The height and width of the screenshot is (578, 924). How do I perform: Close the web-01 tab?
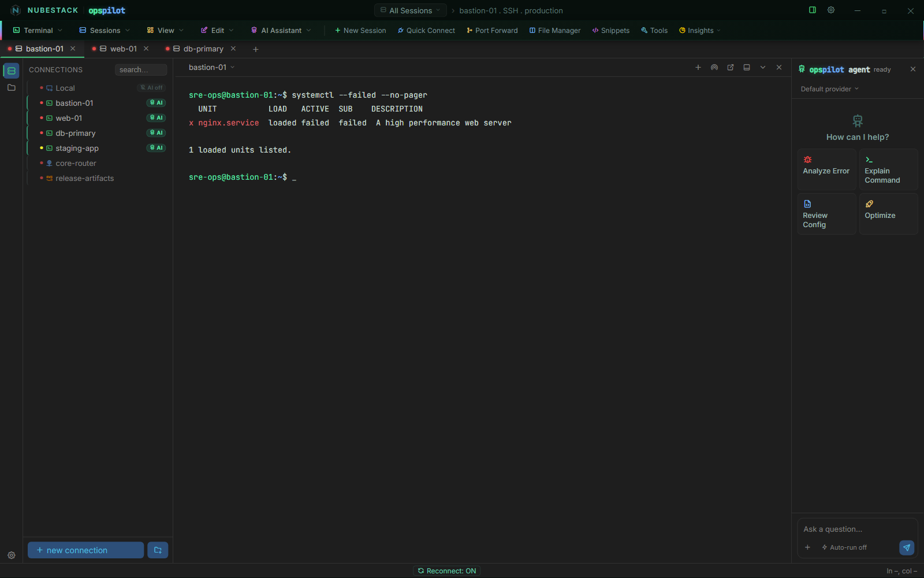[x=146, y=49]
